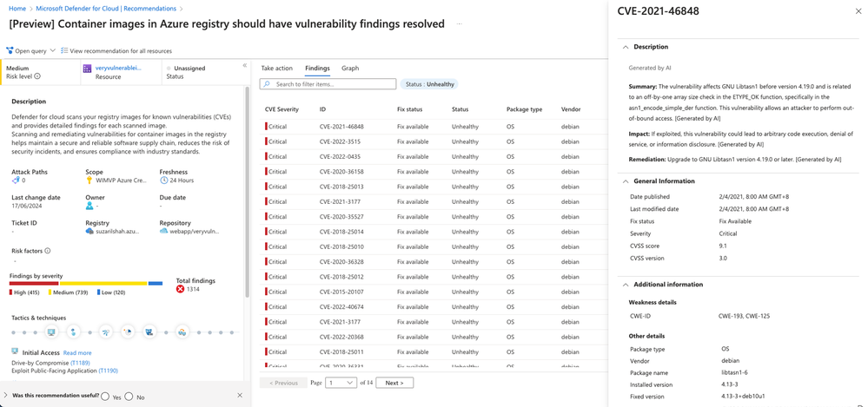Click the Owner person icon
The image size is (868, 407).
click(x=89, y=206)
